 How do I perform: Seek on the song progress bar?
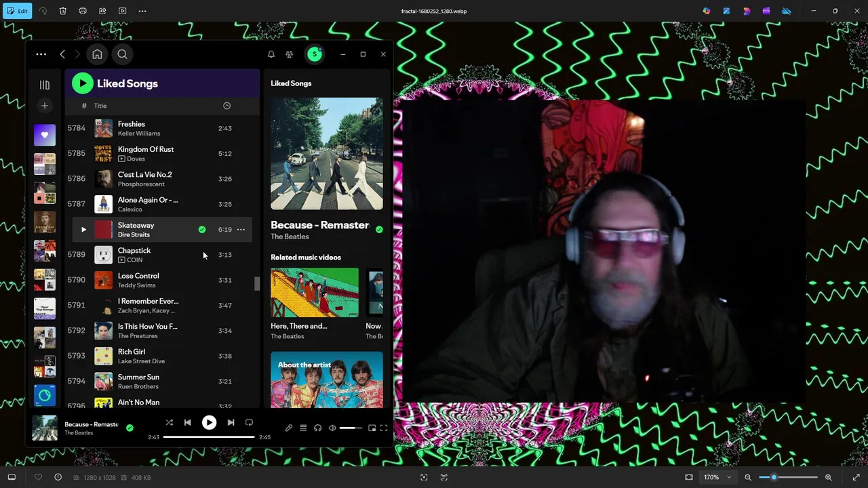pos(209,437)
